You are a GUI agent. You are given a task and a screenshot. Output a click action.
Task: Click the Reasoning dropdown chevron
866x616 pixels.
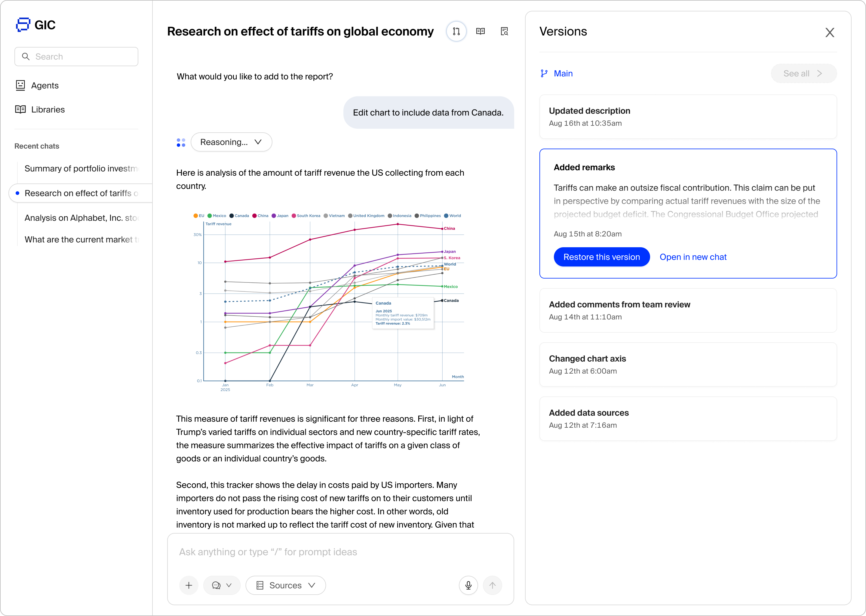click(x=258, y=142)
